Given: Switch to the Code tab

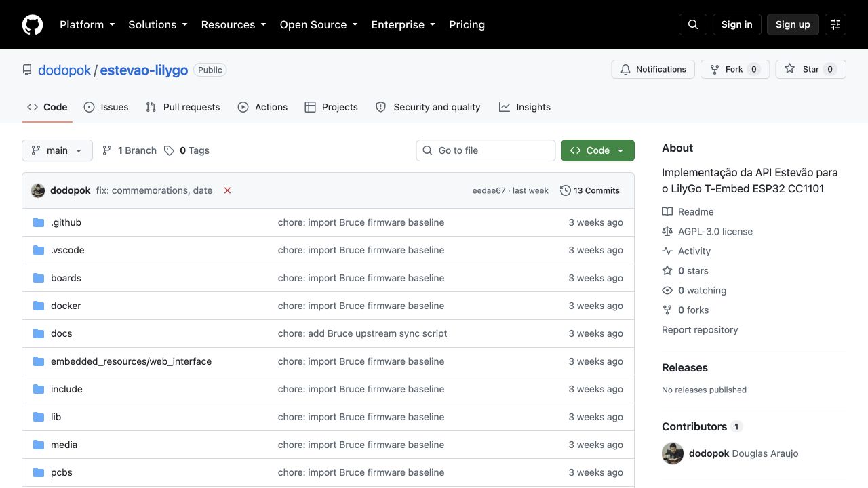Looking at the screenshot, I should [47, 107].
